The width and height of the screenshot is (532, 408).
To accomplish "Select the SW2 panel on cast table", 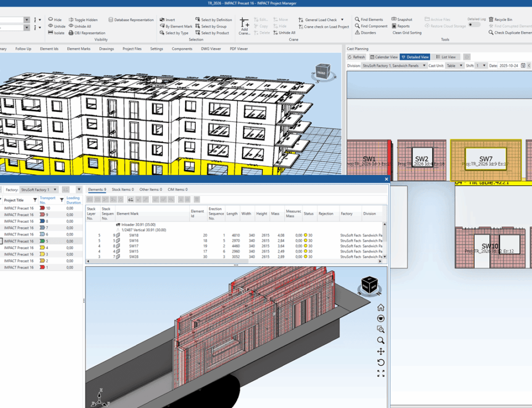I will (x=421, y=160).
